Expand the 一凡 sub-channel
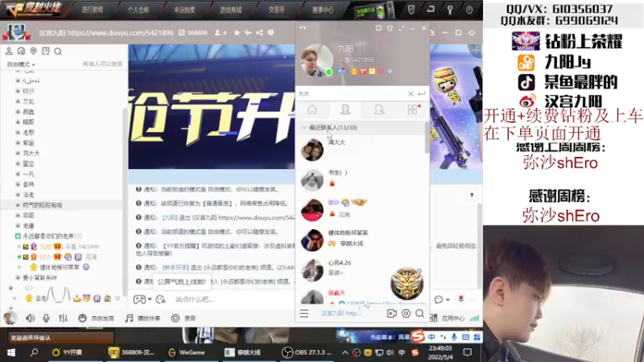The height and width of the screenshot is (362, 644). (18, 174)
